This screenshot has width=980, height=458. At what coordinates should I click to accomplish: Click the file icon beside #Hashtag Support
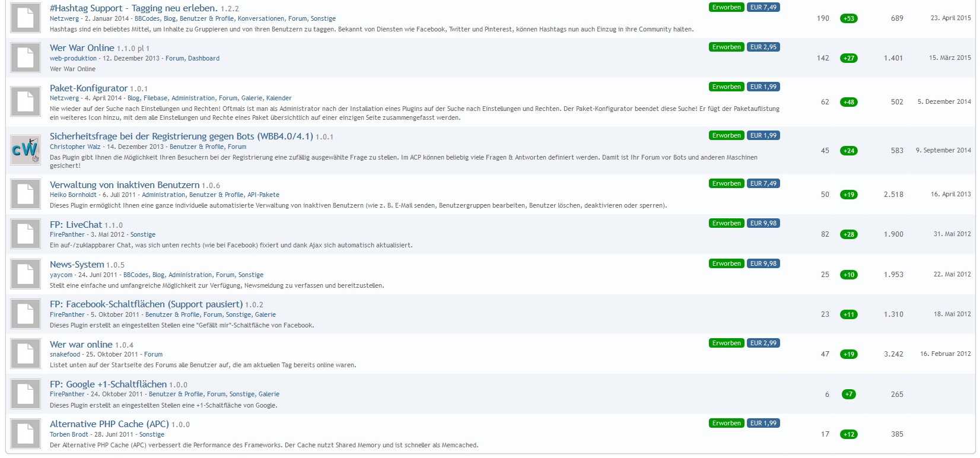26,18
